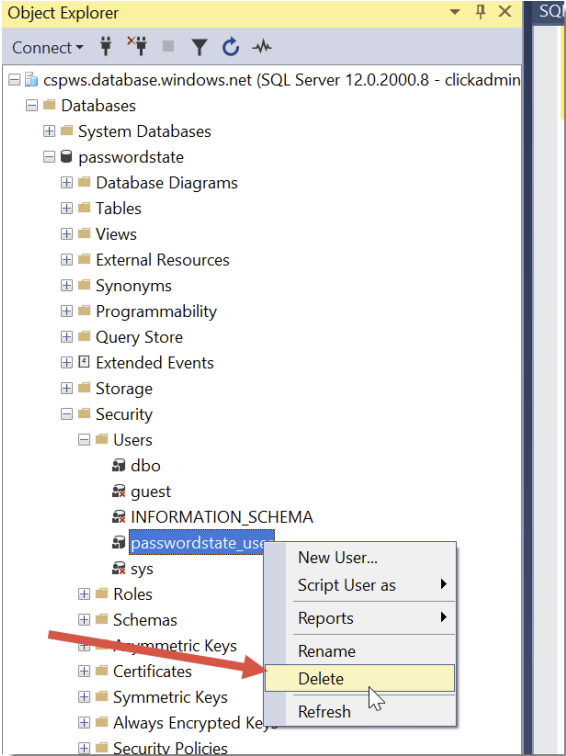The image size is (566, 756).
Task: Collapse the passwordstate database node
Action: pos(49,157)
